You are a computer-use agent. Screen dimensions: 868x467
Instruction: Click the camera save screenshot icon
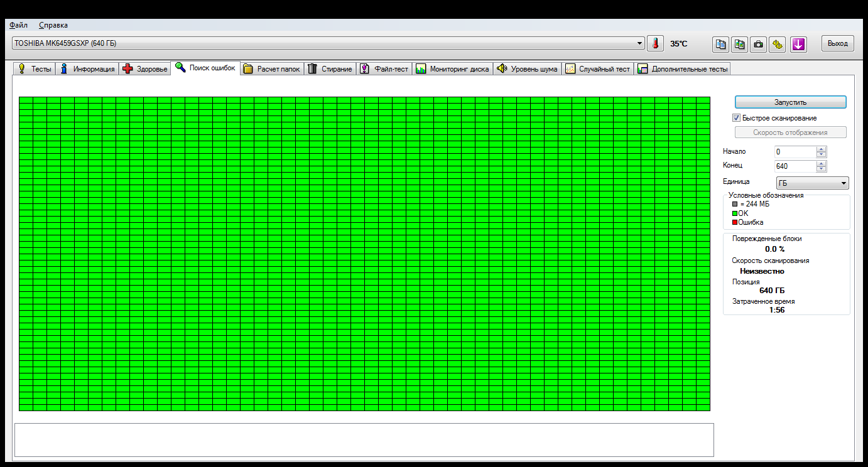[759, 44]
